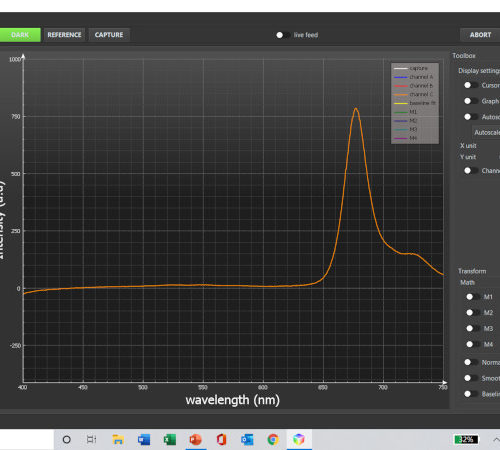Viewport: 500px width, 450px height.
Task: Switch to PowerPoint in the taskbar
Action: point(195,440)
